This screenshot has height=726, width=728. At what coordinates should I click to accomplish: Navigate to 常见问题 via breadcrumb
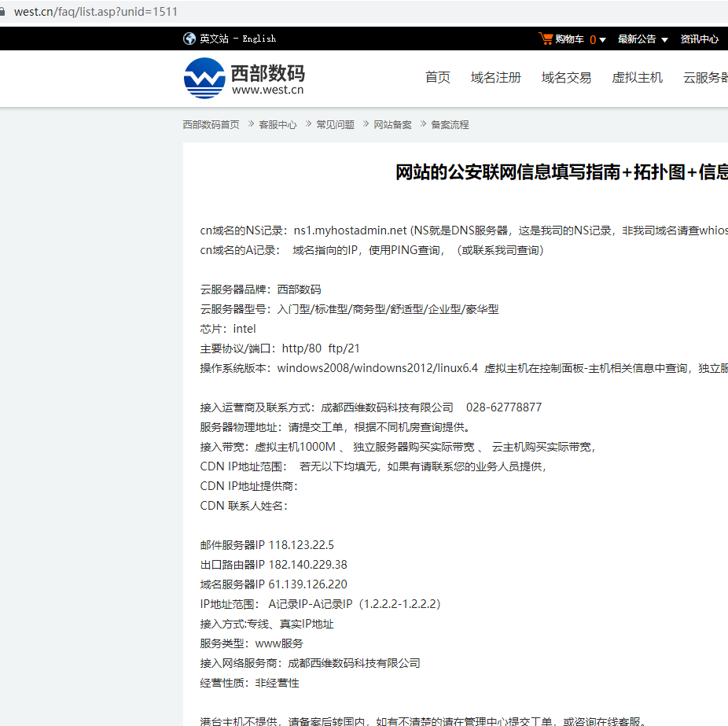point(336,124)
